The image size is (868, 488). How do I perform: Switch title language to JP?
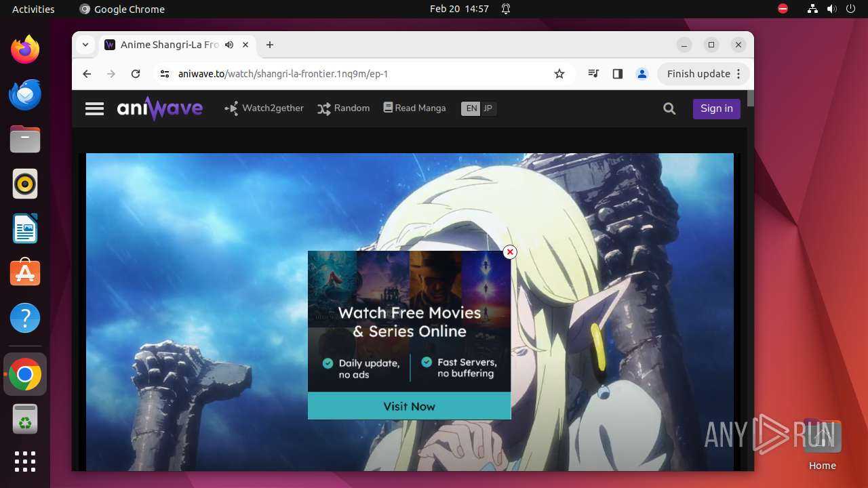point(488,108)
